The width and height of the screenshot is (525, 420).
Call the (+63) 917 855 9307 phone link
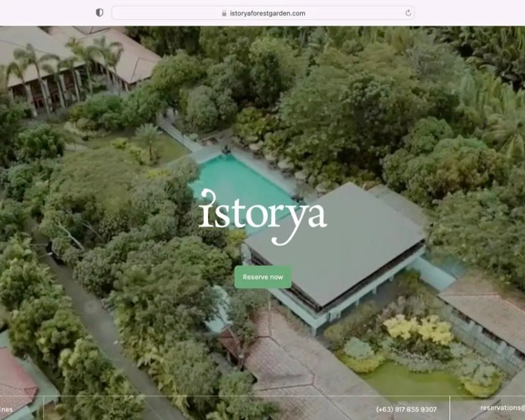click(406, 409)
